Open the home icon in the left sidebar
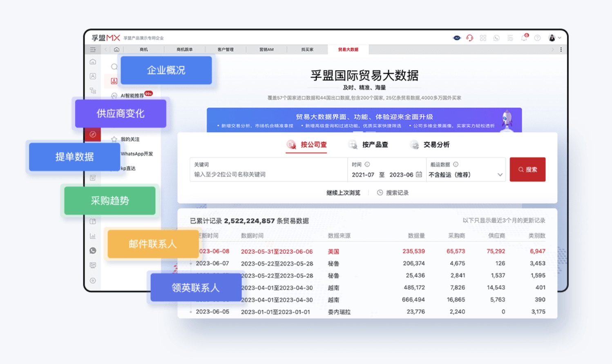 (x=93, y=62)
